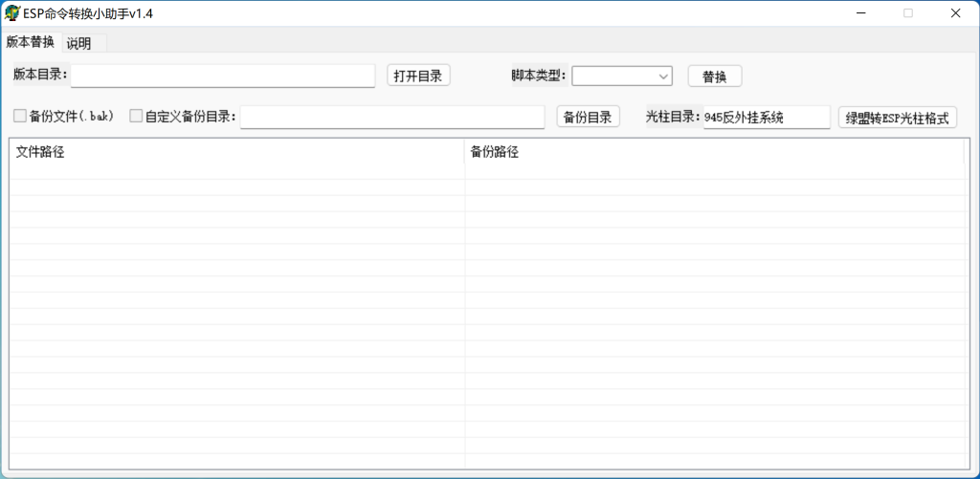Click the 版本目录 text field

[x=223, y=76]
